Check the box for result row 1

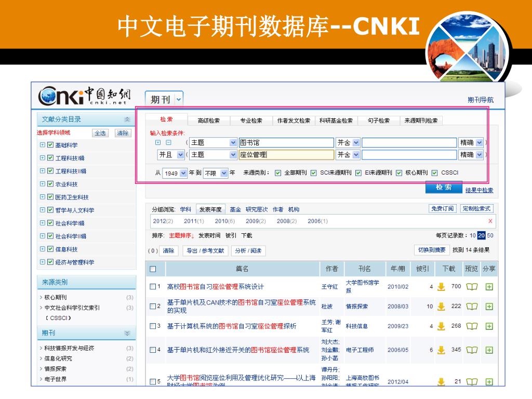[x=153, y=287]
